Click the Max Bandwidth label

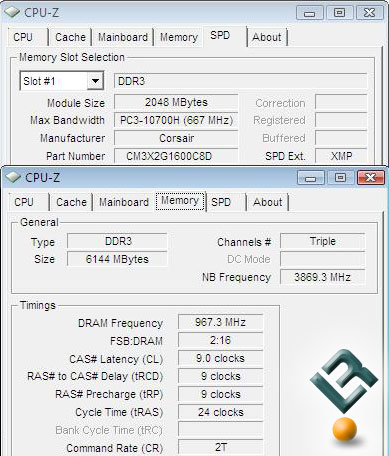(67, 120)
